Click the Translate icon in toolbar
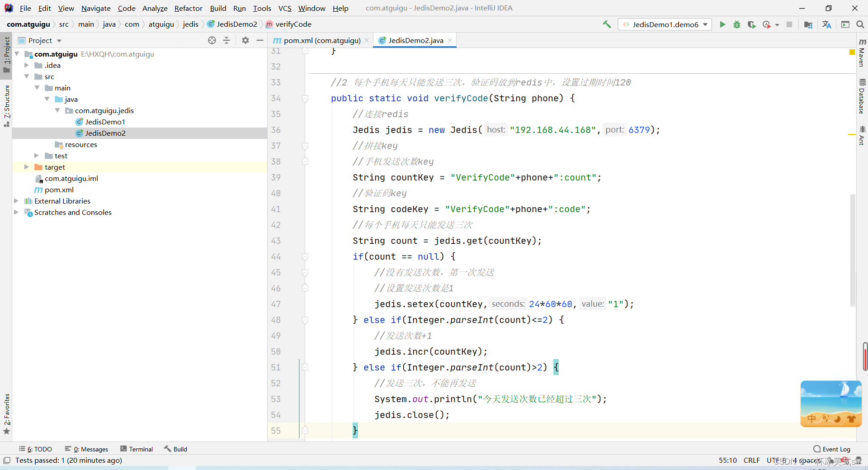The width and height of the screenshot is (868, 470). point(826,24)
